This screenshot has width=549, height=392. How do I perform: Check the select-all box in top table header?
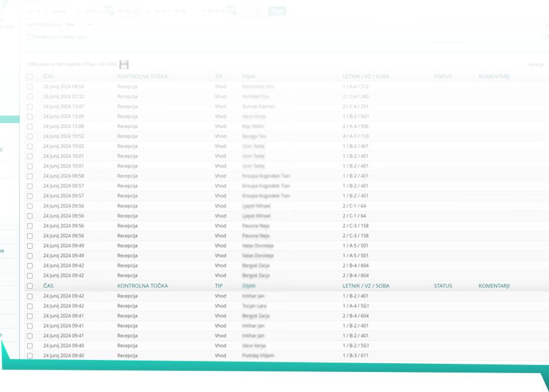pos(30,77)
